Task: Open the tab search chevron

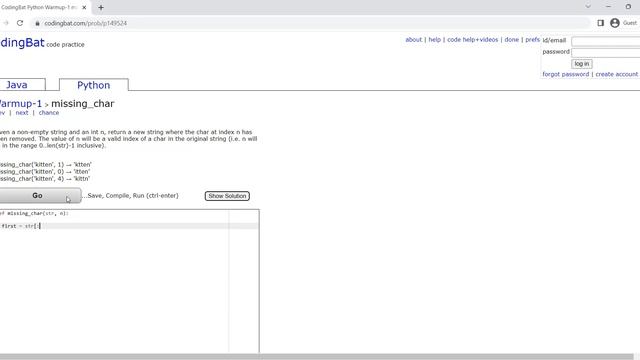Action: (x=588, y=7)
